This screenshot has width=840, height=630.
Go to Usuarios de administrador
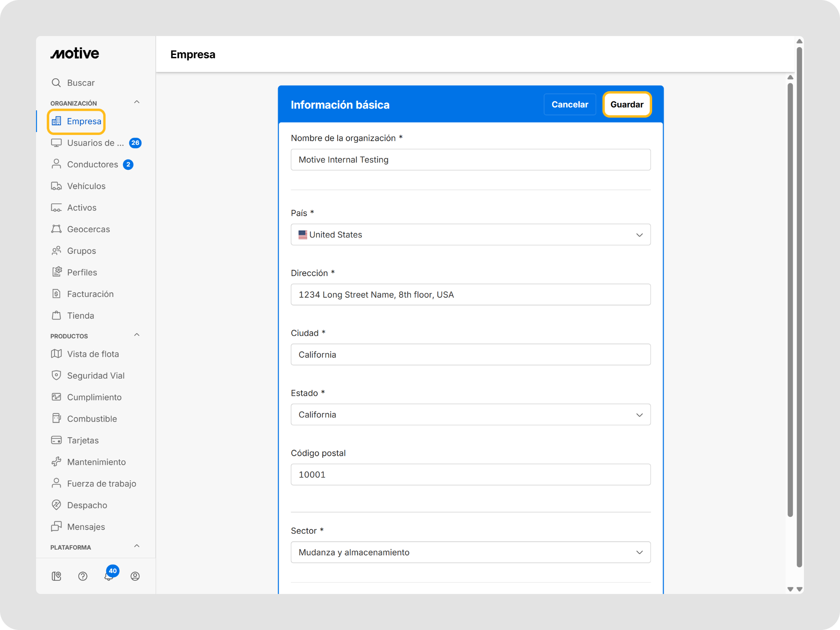[x=95, y=143]
